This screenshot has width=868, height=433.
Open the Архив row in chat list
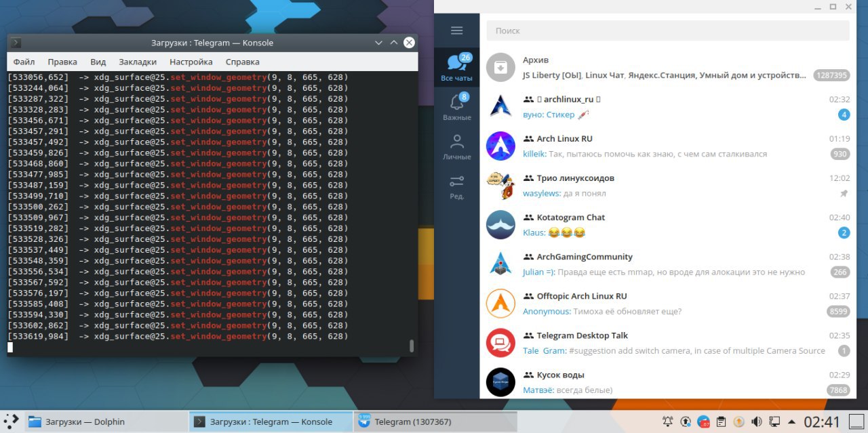pyautogui.click(x=668, y=67)
